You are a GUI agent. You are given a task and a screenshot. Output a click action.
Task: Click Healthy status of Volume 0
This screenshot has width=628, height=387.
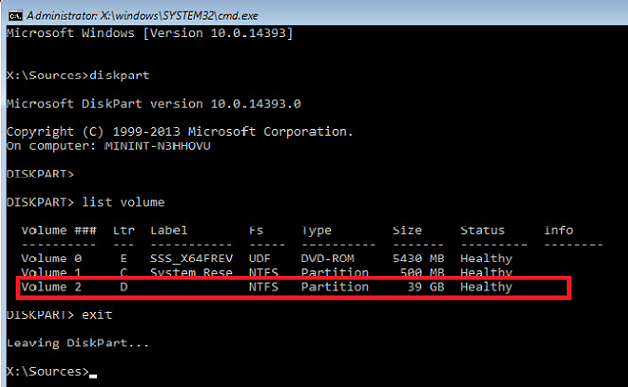[486, 259]
